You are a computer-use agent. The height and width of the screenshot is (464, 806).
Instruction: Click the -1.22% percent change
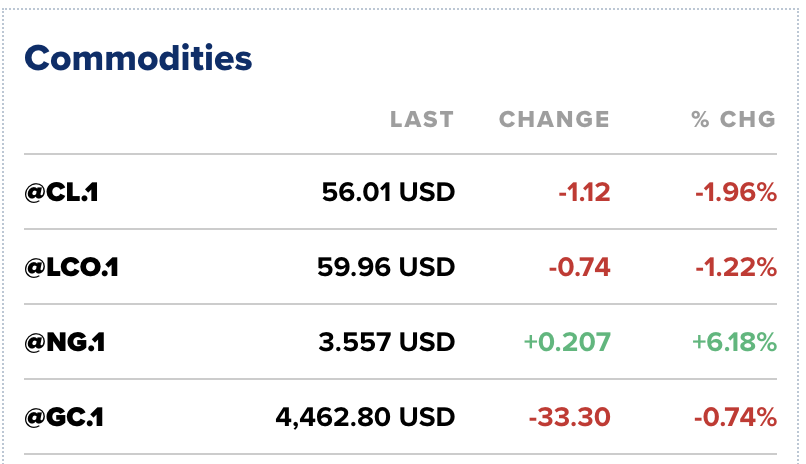click(x=736, y=267)
